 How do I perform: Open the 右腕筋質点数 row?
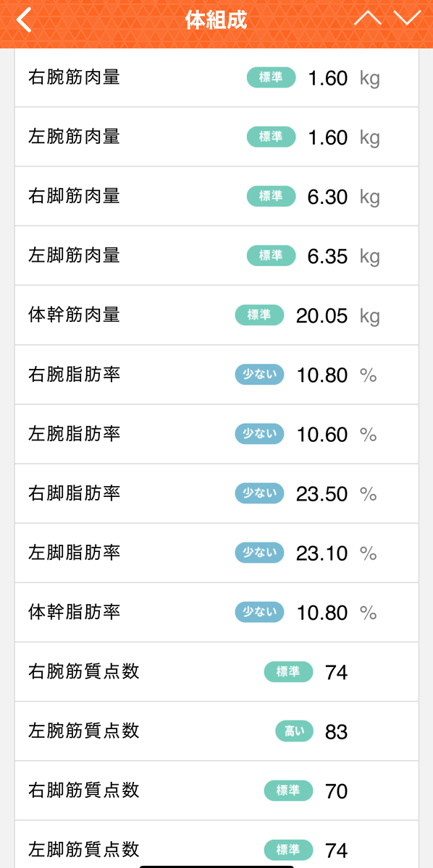click(x=216, y=671)
